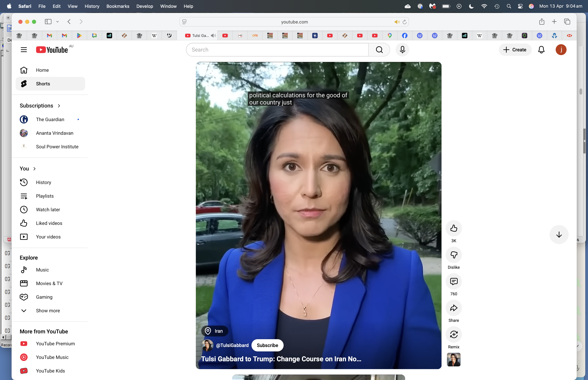This screenshot has width=588, height=380.
Task: Expand the Subscriptions section chevron
Action: pos(59,106)
